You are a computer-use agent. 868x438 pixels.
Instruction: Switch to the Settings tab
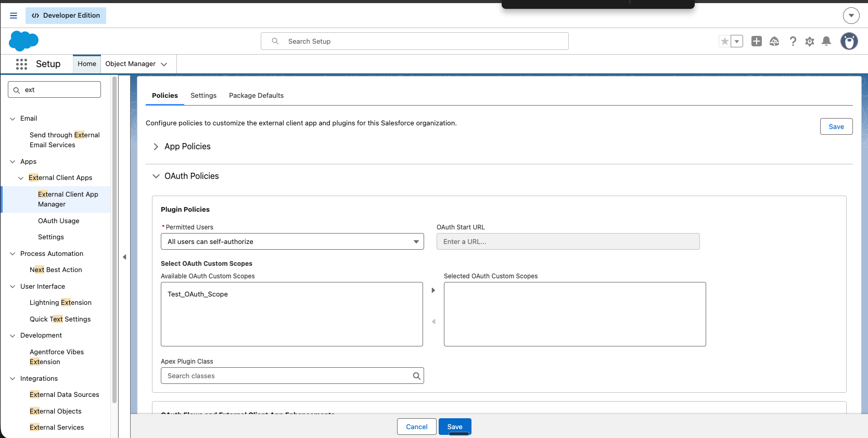[203, 96]
